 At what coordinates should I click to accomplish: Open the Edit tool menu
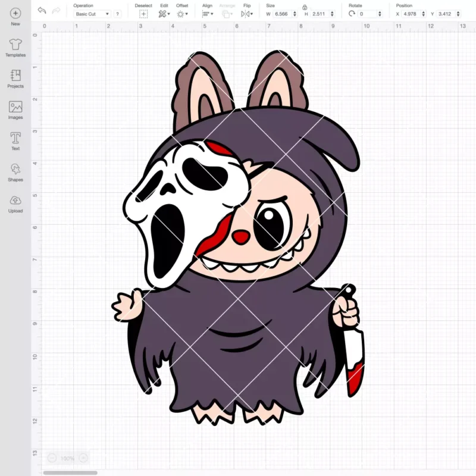(164, 14)
